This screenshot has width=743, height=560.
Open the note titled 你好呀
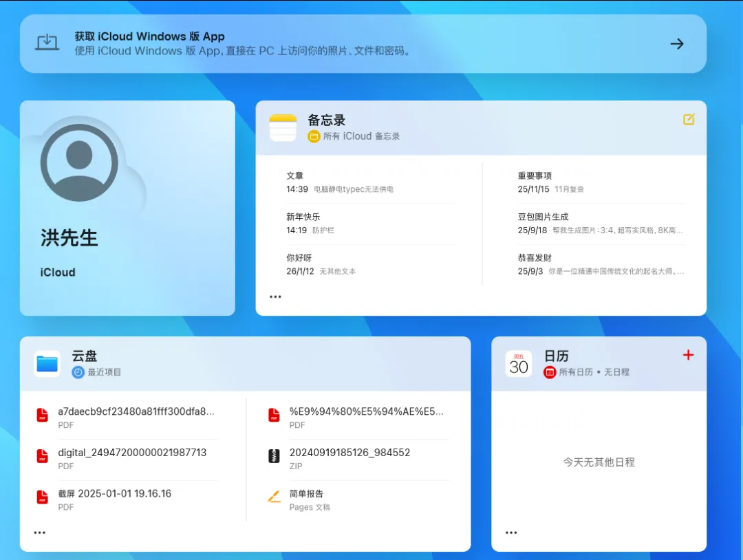click(x=369, y=264)
